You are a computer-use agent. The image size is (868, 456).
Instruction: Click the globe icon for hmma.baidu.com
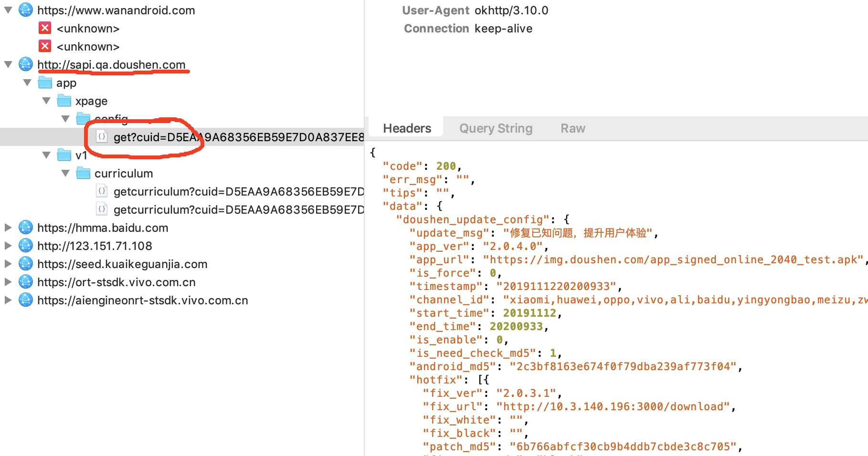click(x=26, y=228)
